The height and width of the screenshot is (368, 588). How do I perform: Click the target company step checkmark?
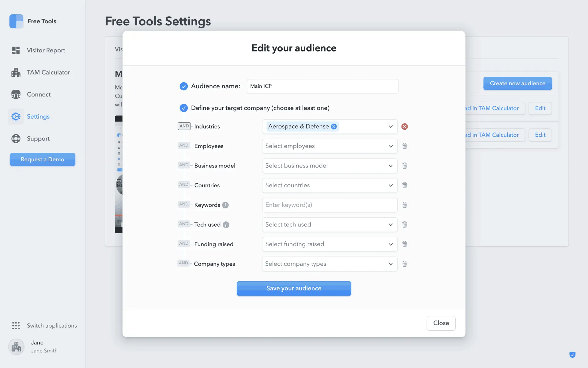[x=183, y=108]
